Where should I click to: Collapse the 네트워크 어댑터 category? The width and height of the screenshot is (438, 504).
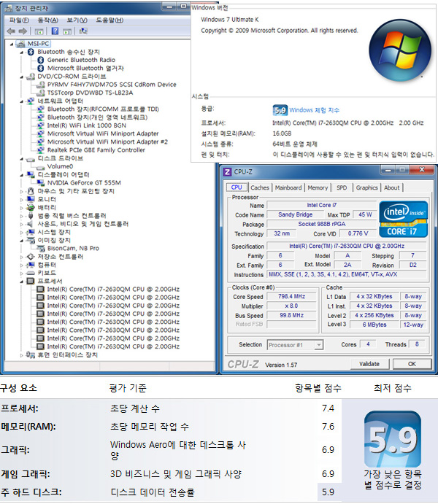[x=22, y=101]
